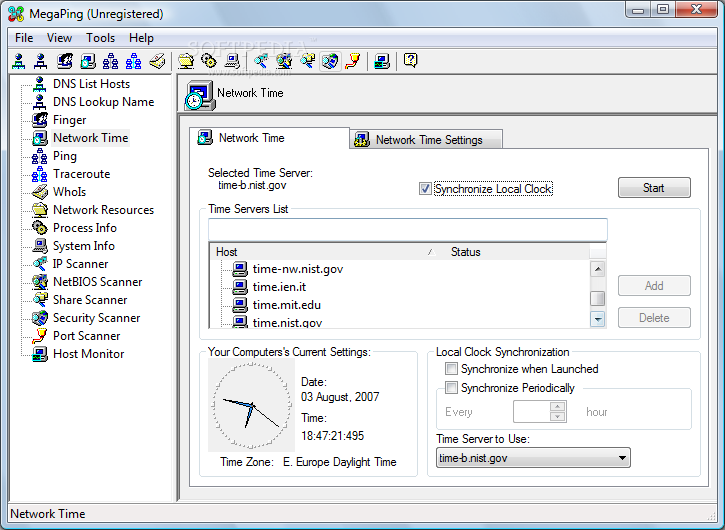Open Network Resources toolbar icon
The height and width of the screenshot is (530, 725).
click(186, 61)
